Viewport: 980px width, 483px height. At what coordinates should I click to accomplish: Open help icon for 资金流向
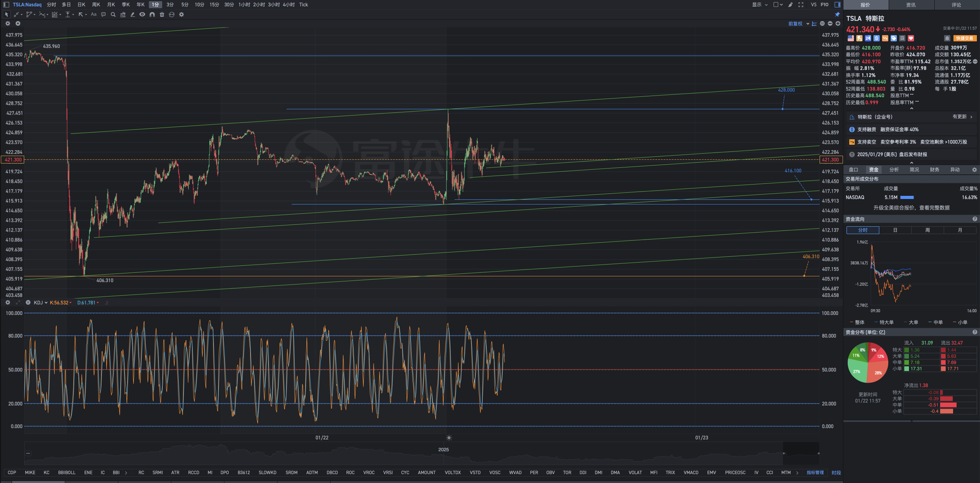(x=975, y=219)
